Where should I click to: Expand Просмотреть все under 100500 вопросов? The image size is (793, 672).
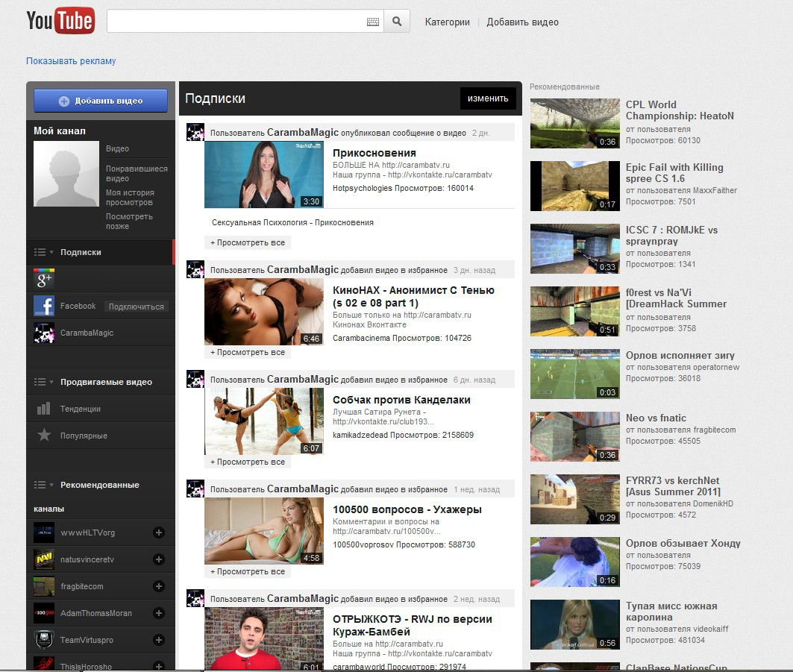(248, 572)
